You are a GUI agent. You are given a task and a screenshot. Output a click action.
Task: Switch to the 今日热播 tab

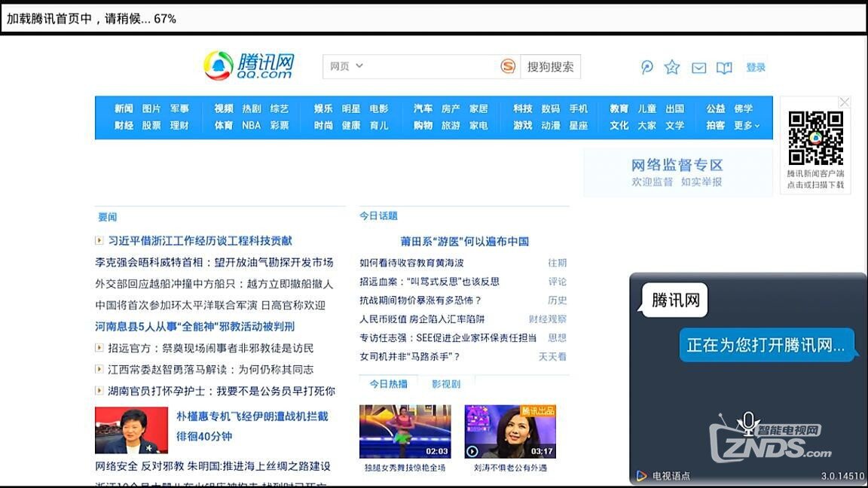point(389,384)
